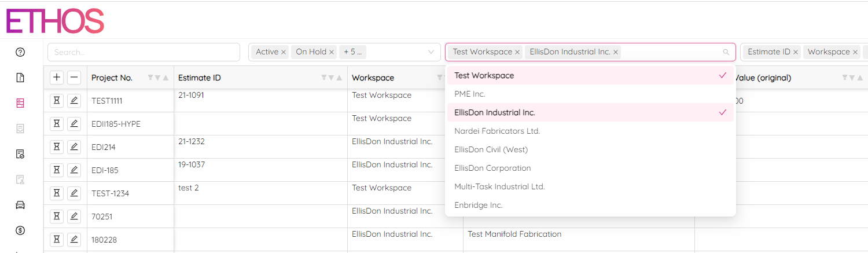Viewport: 868px width, 253px height.
Task: Click edit pencil icon in EDI214 row
Action: 74,146
